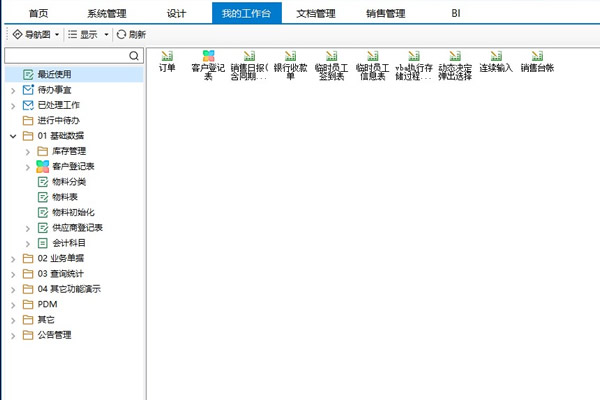Switch to the 系统管理 tab
Screen dimensions: 600x400
coord(107,12)
